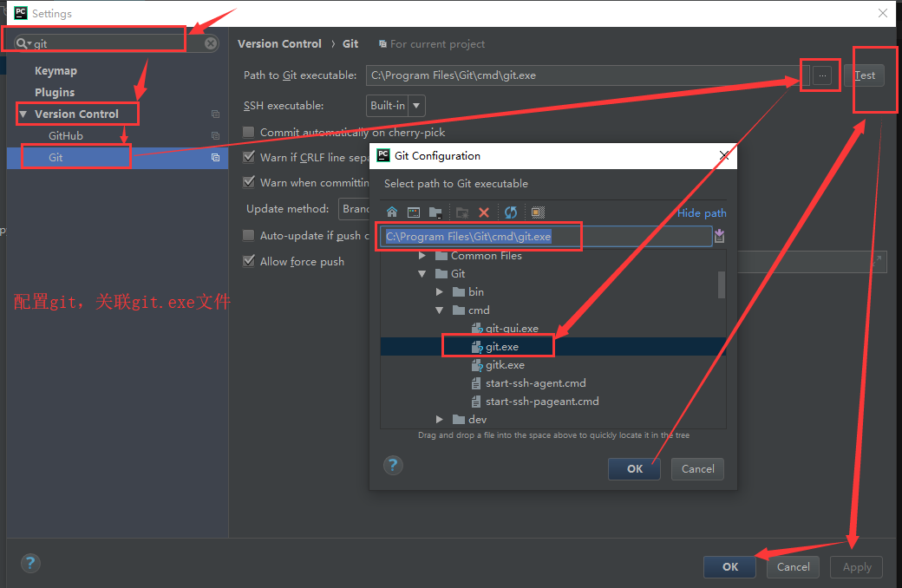Click the git.exe file icon
This screenshot has width=902, height=588.
(x=477, y=347)
